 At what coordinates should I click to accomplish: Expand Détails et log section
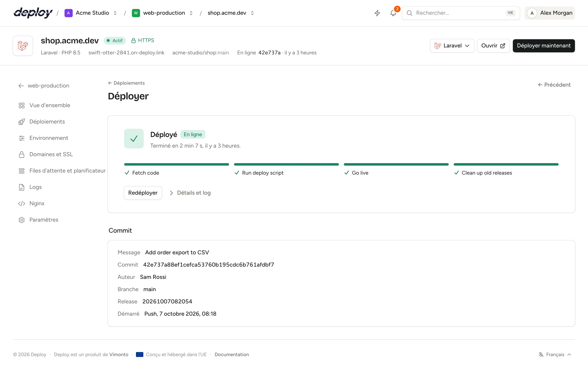pos(190,193)
